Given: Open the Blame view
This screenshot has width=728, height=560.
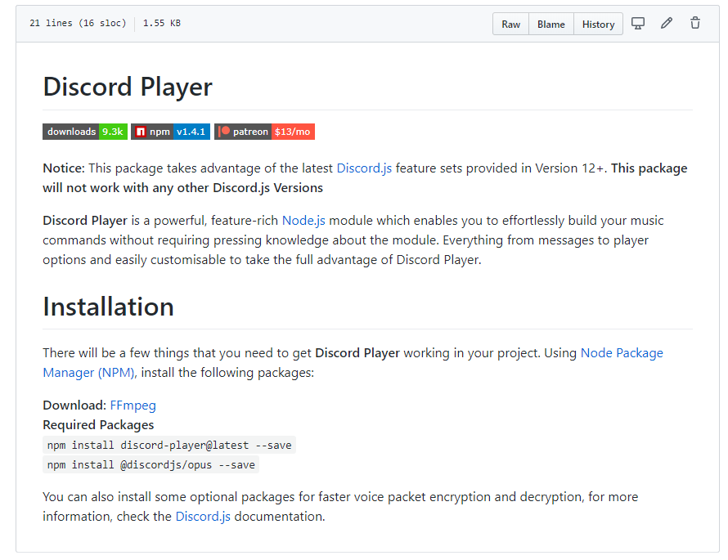Looking at the screenshot, I should [551, 25].
